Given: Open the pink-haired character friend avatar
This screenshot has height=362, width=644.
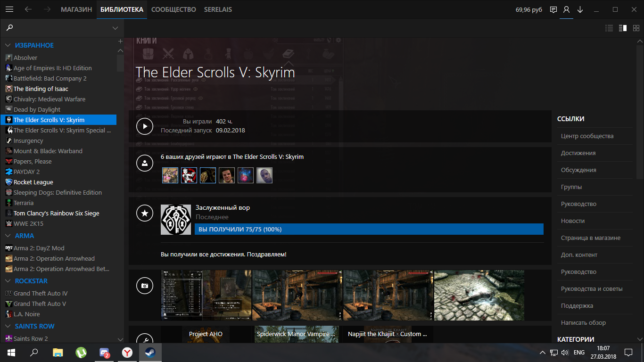Looking at the screenshot, I should [170, 175].
